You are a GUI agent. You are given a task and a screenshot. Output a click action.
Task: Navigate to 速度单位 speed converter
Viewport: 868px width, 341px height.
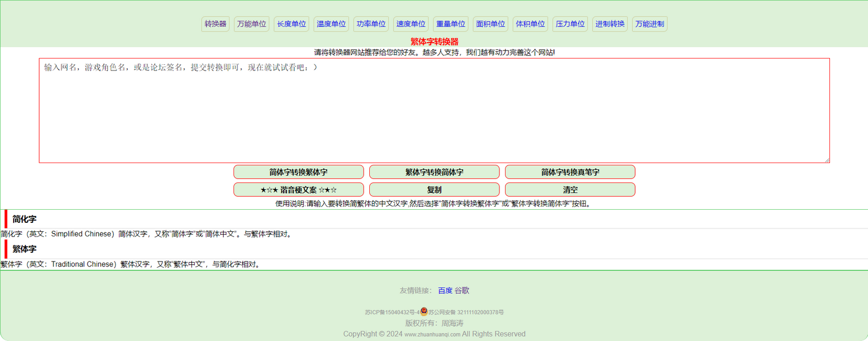point(411,24)
